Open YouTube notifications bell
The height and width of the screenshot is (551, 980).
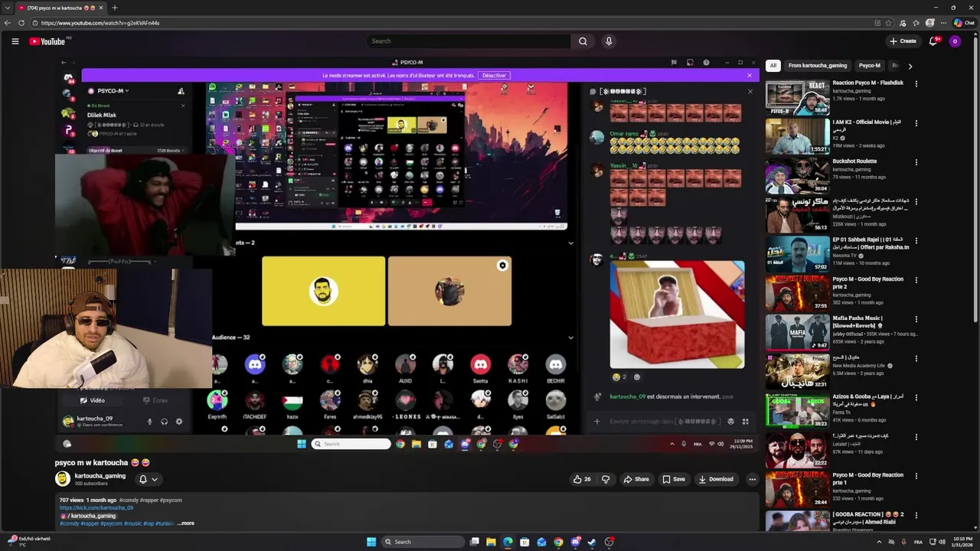[933, 41]
